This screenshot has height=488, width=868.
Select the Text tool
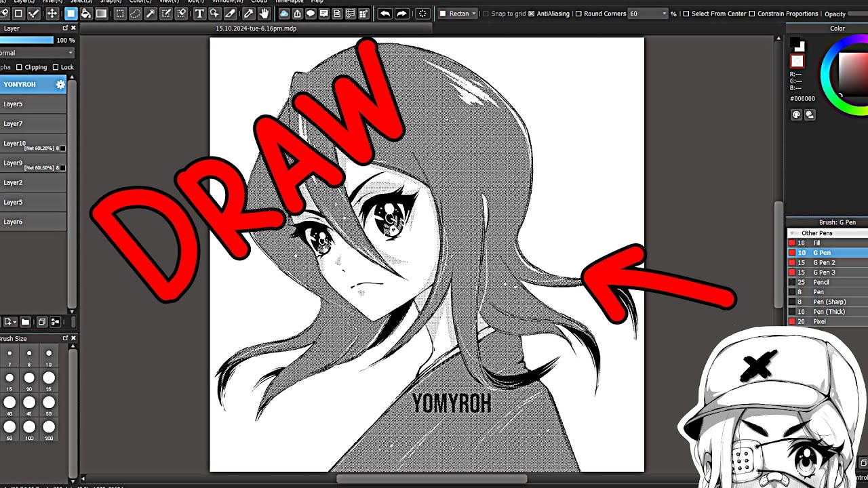pyautogui.click(x=199, y=14)
